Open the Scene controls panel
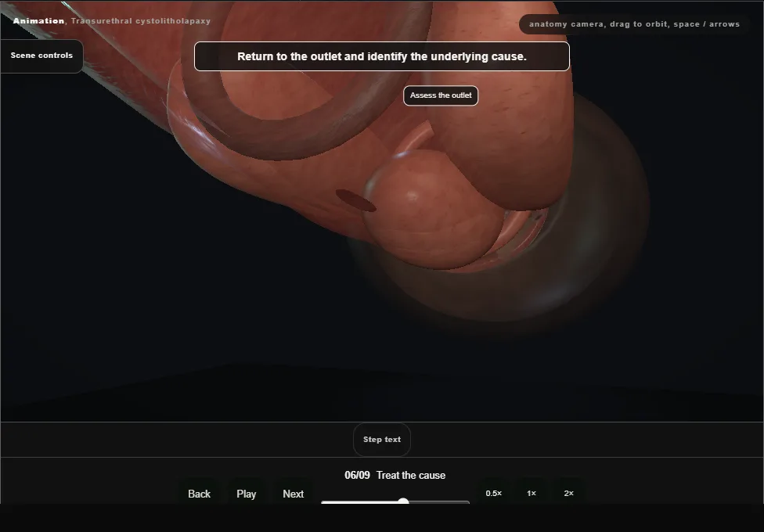This screenshot has width=764, height=532. point(41,56)
